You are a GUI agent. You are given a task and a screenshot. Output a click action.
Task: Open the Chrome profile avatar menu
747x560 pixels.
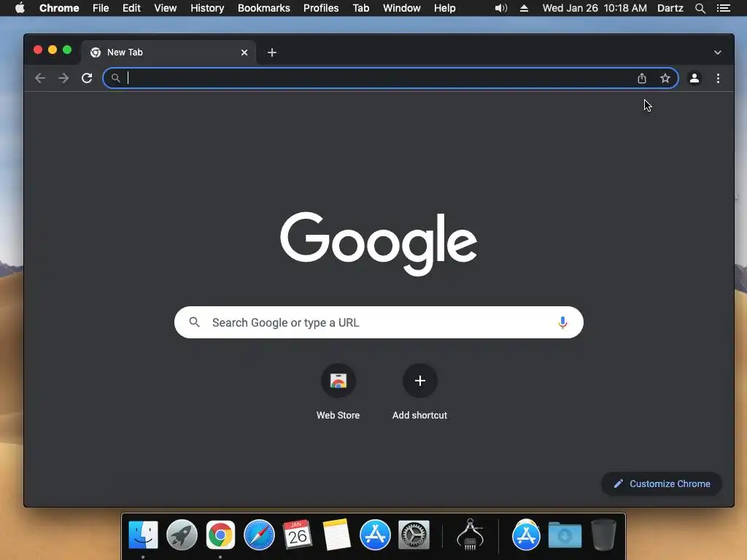(694, 78)
